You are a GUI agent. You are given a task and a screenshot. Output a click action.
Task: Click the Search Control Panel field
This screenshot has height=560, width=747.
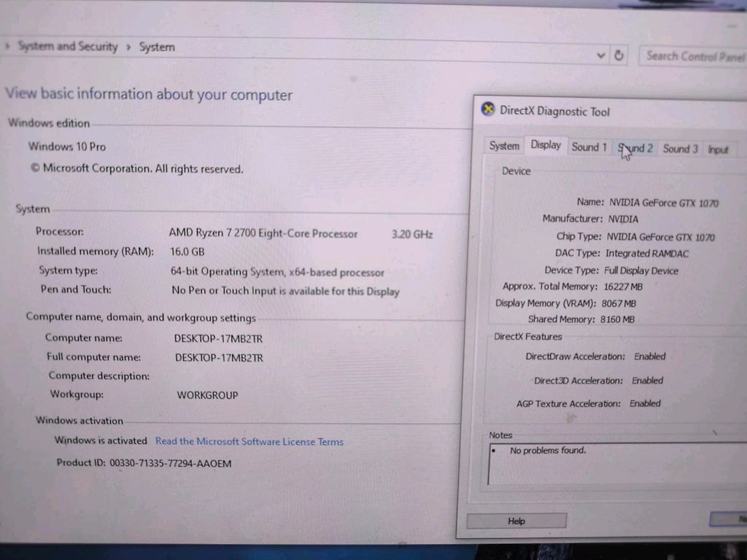click(693, 57)
